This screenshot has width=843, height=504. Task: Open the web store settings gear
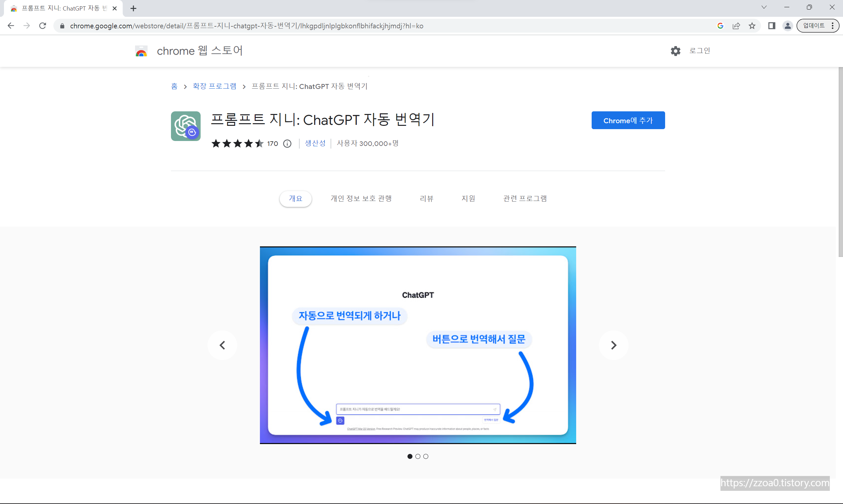click(x=675, y=51)
